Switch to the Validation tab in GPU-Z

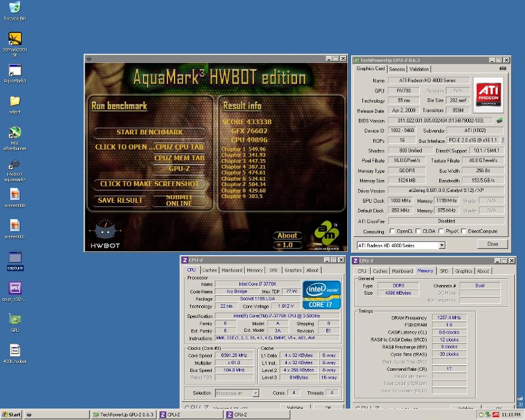419,69
